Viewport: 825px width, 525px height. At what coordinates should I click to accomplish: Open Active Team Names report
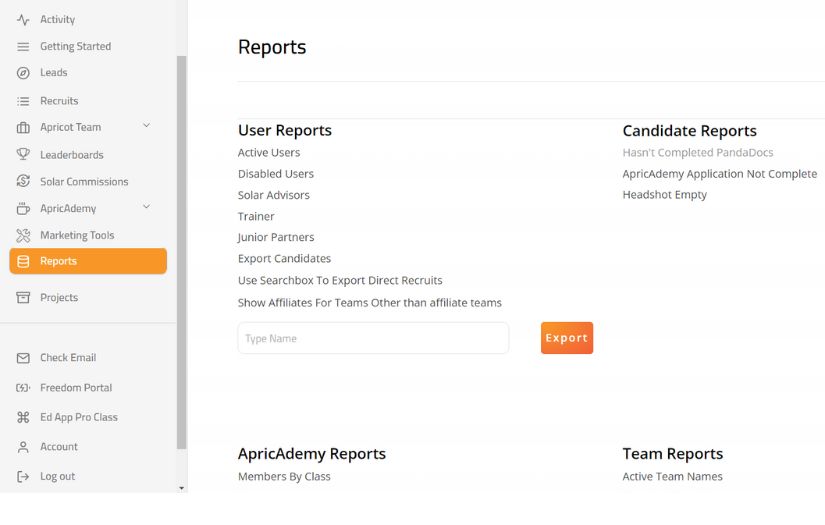pos(672,477)
